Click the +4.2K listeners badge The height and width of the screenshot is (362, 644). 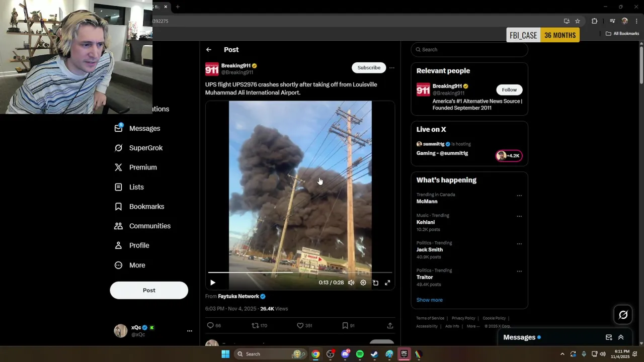pyautogui.click(x=509, y=156)
